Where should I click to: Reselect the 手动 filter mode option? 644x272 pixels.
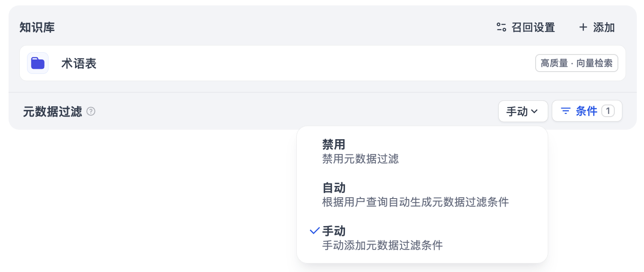tap(334, 231)
